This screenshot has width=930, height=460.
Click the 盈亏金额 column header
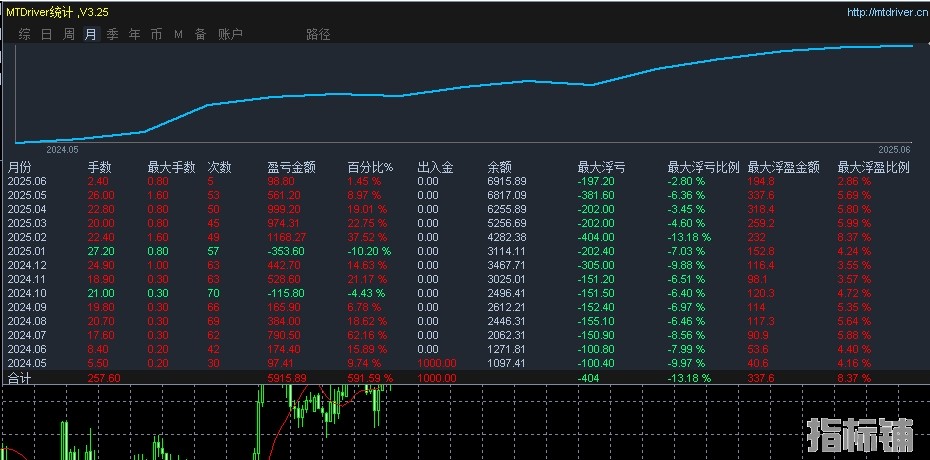tap(292, 168)
